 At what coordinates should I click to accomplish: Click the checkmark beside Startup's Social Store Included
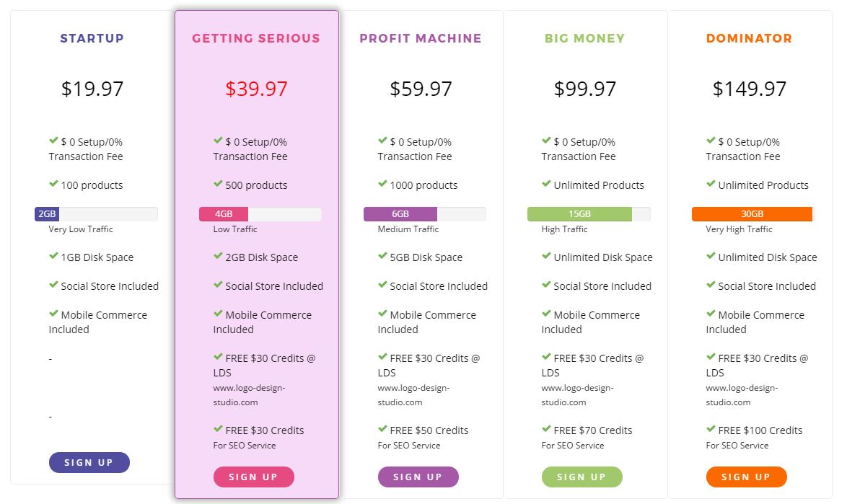point(53,285)
